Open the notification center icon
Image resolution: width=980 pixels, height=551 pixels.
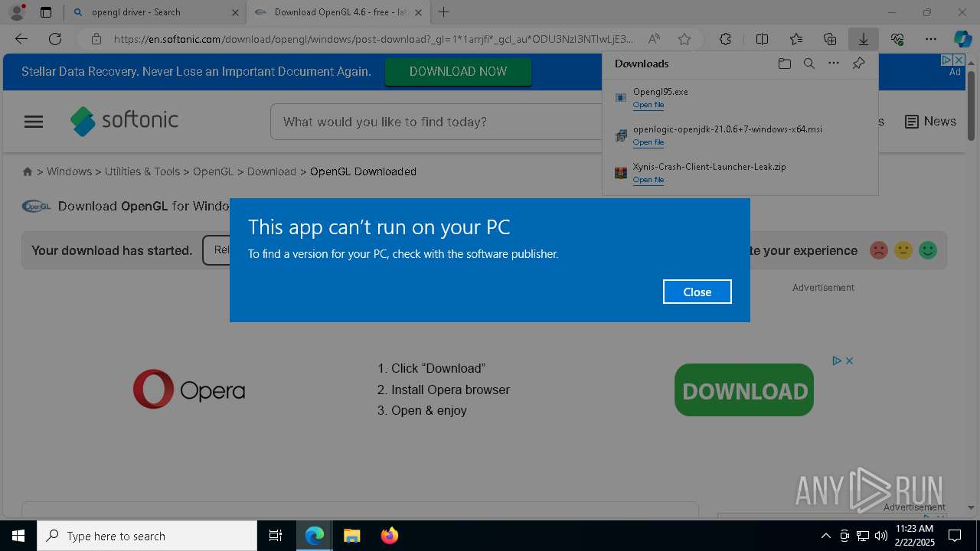[955, 536]
